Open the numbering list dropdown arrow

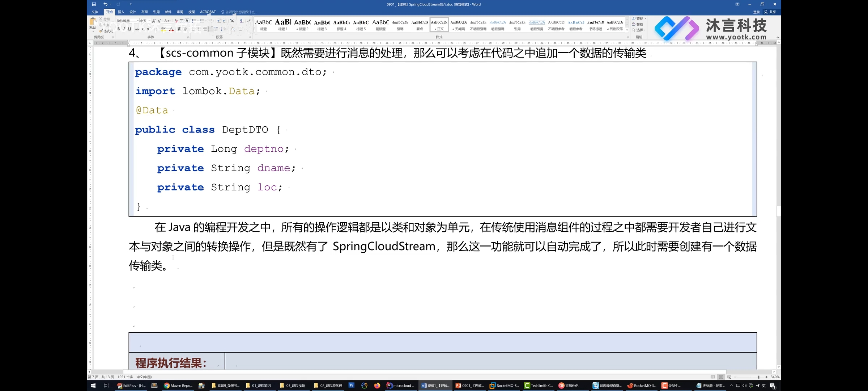206,21
